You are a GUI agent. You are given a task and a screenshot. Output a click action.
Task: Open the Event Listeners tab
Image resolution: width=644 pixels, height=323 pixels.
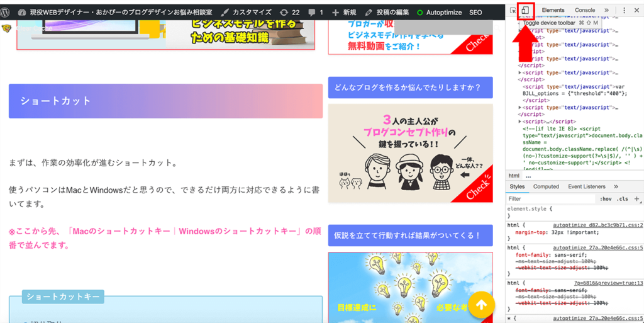tap(587, 186)
